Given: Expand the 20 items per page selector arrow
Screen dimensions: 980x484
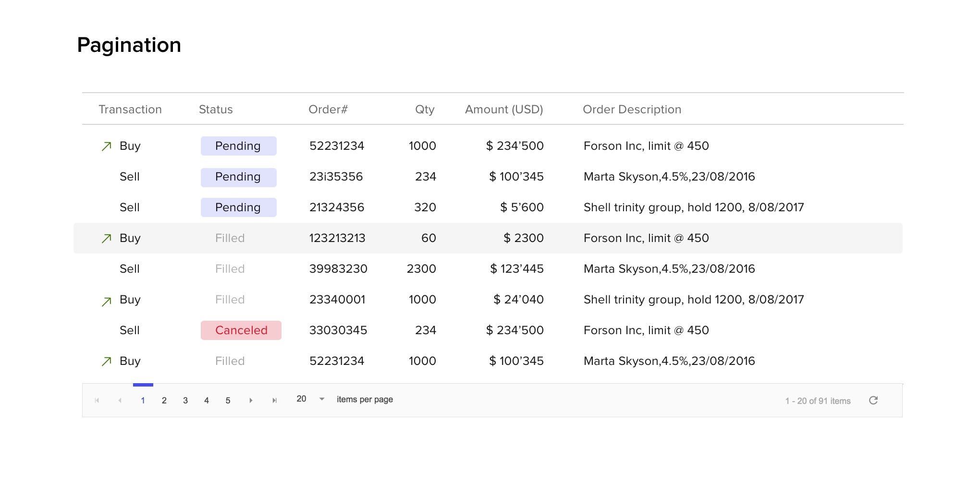Looking at the screenshot, I should 321,399.
